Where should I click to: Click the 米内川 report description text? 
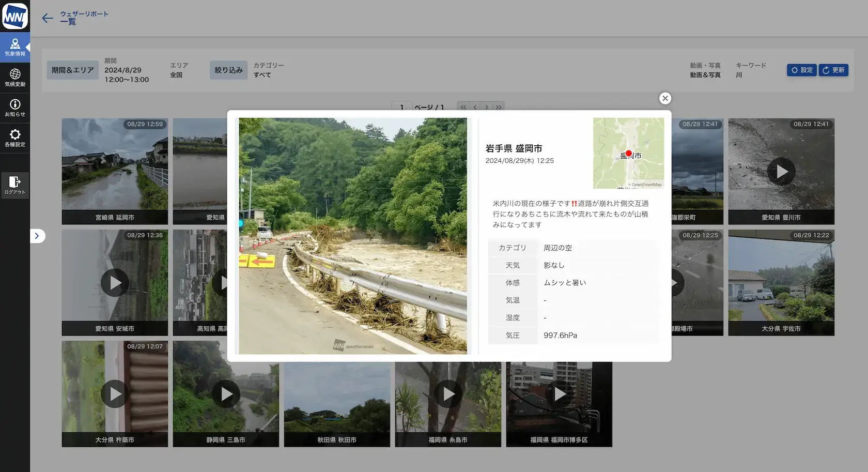point(570,214)
